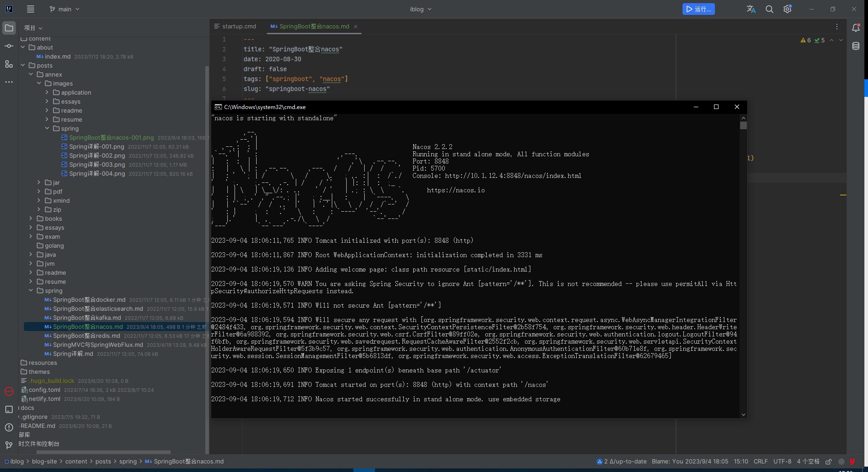Click the red plugin icon in left sidebar

[9, 391]
